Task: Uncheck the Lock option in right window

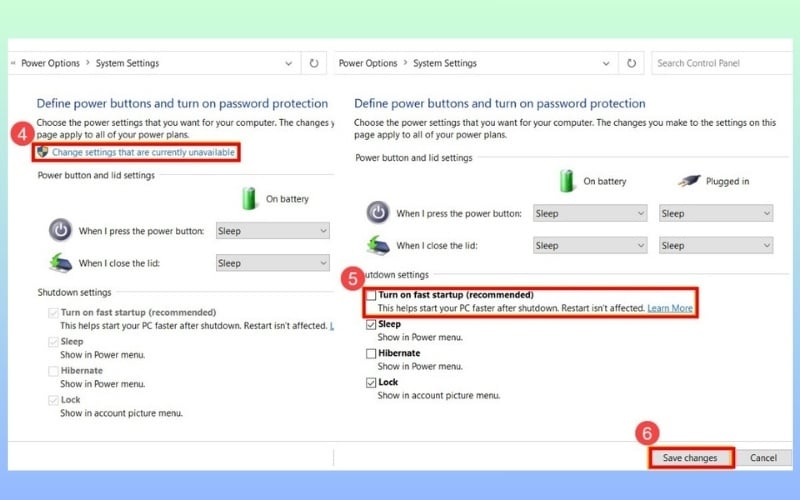Action: [x=371, y=382]
